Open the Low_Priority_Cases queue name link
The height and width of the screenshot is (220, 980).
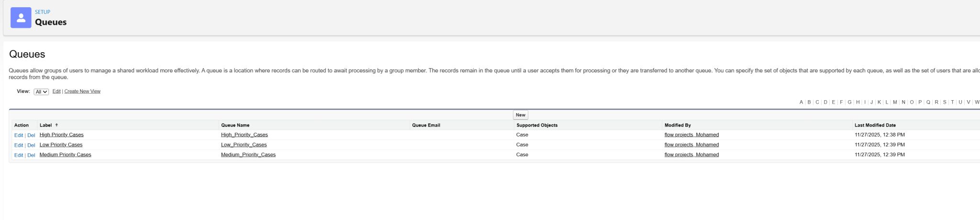tap(244, 145)
